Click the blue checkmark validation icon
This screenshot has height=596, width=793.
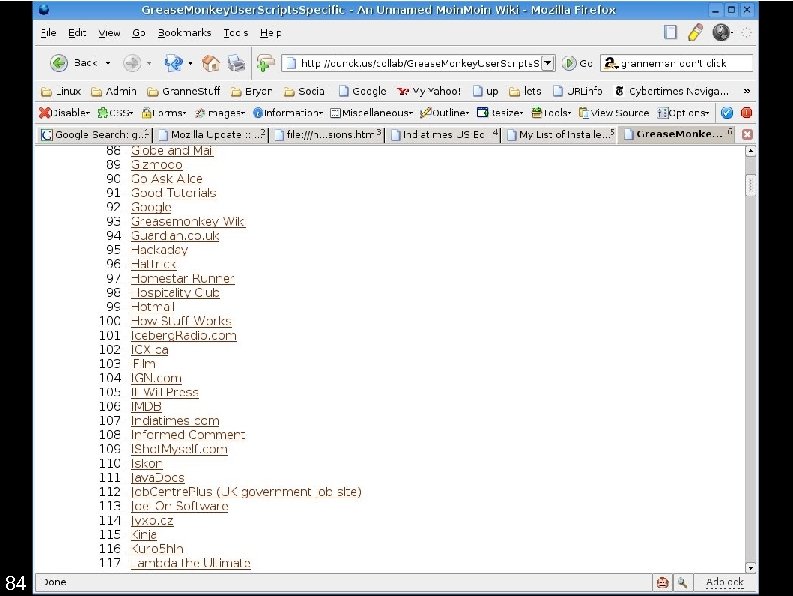click(727, 113)
